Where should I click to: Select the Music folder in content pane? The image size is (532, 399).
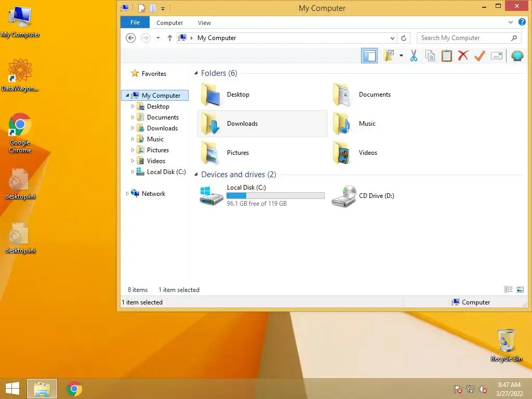(394, 124)
